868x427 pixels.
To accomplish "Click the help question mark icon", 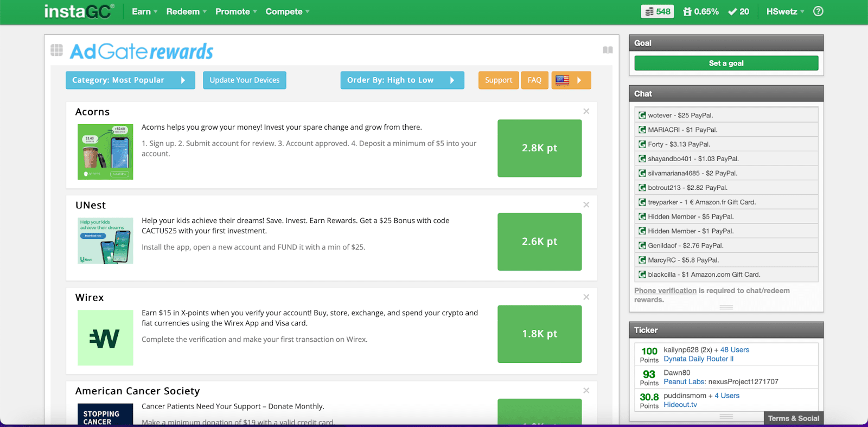I will (x=818, y=11).
